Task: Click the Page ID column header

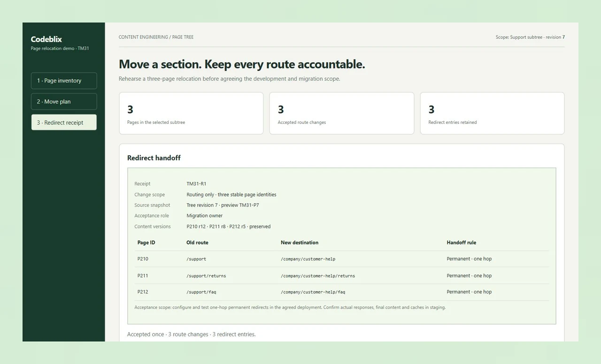Action: click(x=146, y=243)
